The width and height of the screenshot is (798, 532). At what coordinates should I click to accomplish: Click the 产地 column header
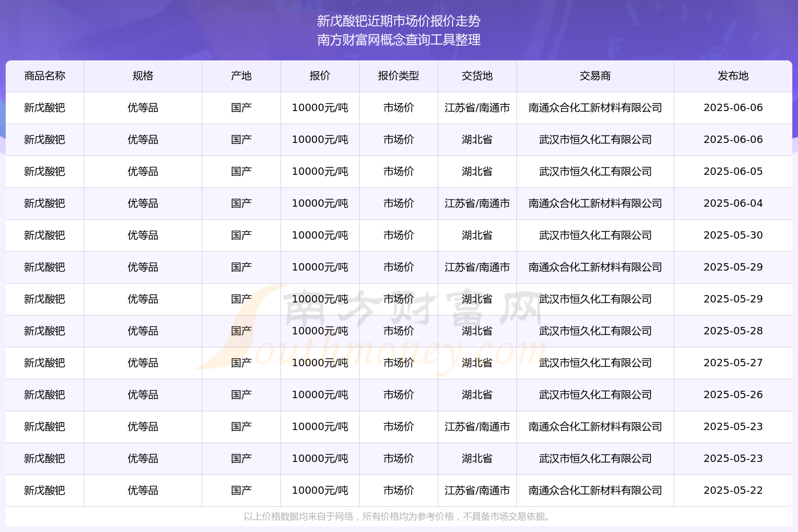(241, 76)
